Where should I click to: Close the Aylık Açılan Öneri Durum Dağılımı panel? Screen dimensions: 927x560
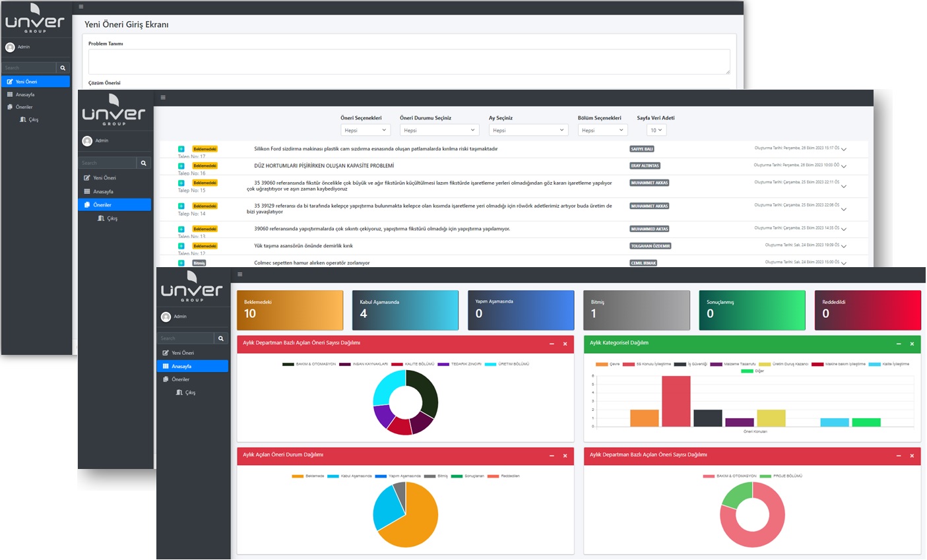(565, 456)
